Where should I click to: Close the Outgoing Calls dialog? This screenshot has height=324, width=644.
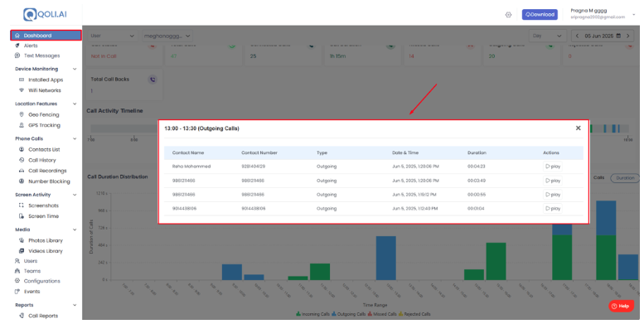point(578,128)
